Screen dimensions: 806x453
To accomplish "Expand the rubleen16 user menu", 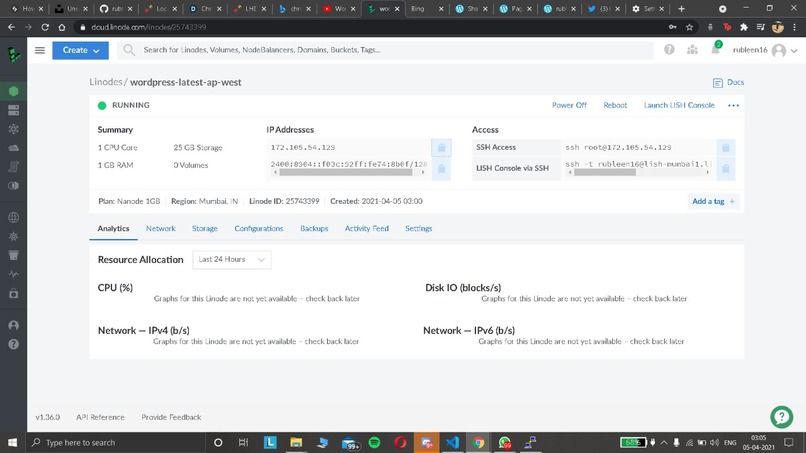I will coord(765,50).
